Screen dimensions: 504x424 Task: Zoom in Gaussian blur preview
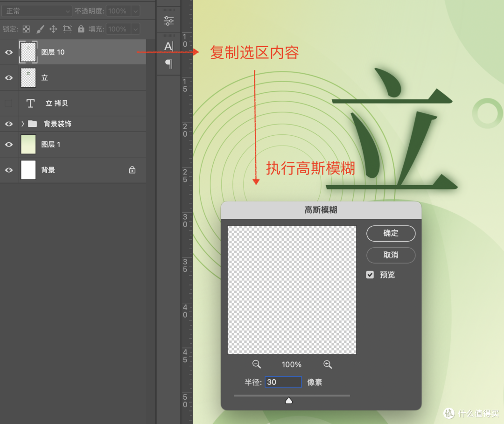coord(328,364)
